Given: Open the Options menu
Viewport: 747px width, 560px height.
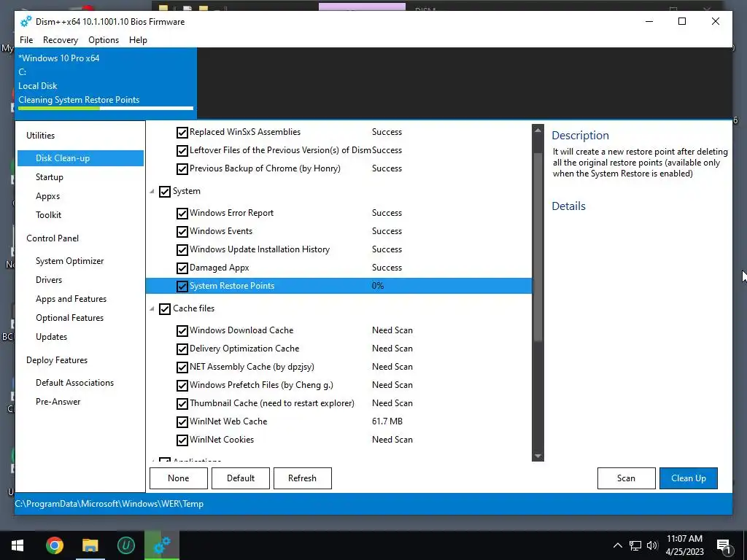Looking at the screenshot, I should tap(104, 40).
